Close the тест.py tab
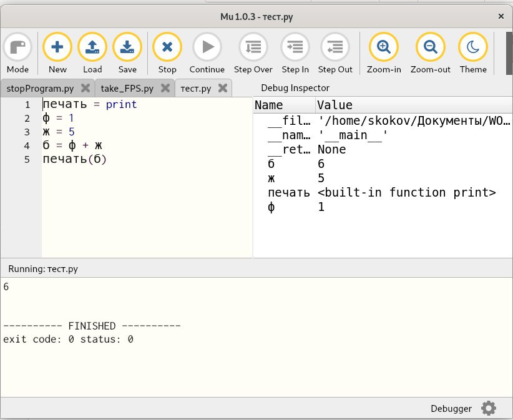 click(223, 88)
